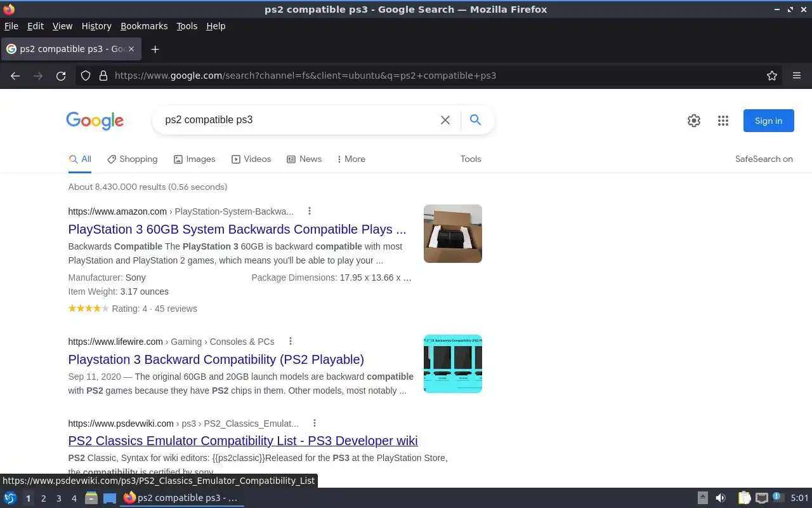Viewport: 812px width, 508px height.
Task: Click the Rating: 4 · 45 reviews text
Action: click(154, 309)
